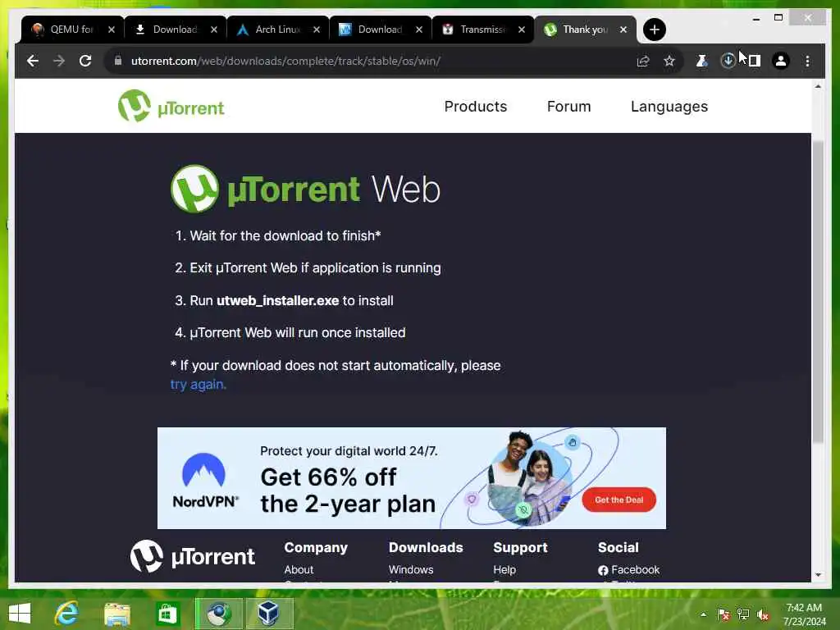The height and width of the screenshot is (630, 840).
Task: Expand the Products menu on uTorrent site
Action: (x=476, y=107)
